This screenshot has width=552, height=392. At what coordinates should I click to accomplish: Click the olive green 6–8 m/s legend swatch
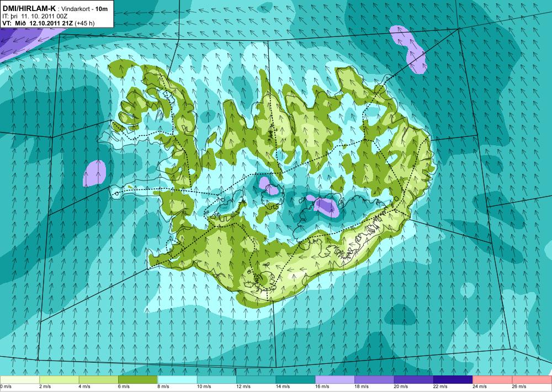138,380
